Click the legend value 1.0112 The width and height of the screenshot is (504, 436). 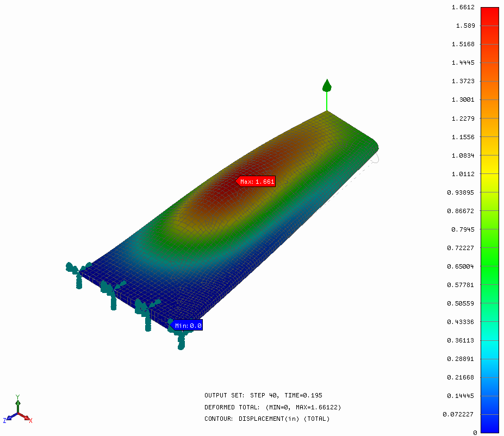pos(463,174)
